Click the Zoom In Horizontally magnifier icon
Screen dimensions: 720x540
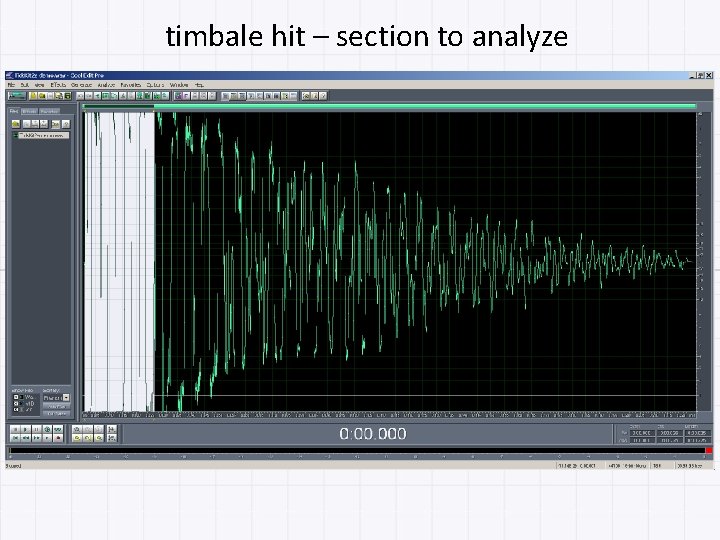click(77, 429)
